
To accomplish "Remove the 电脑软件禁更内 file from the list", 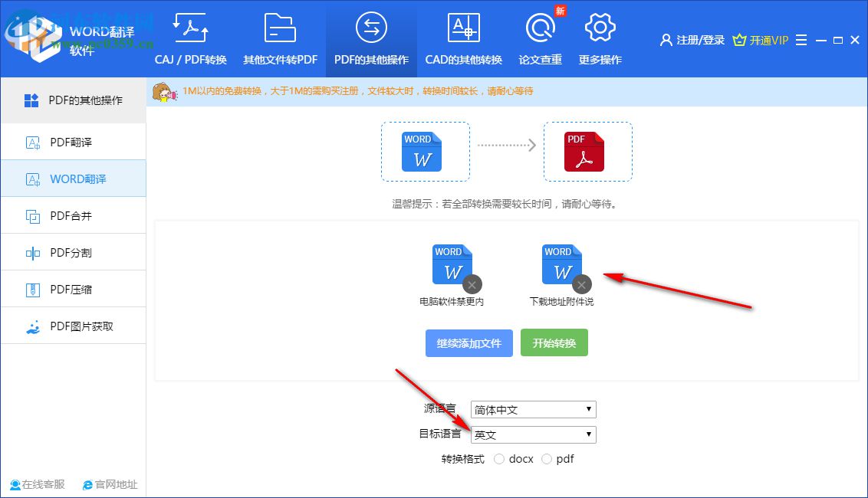I will coord(472,284).
